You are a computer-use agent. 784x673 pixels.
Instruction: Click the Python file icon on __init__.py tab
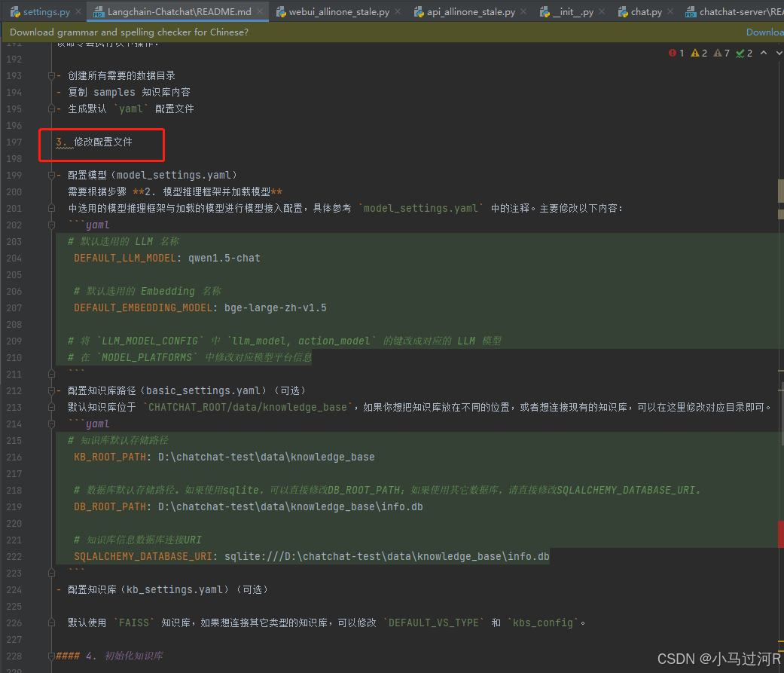(545, 11)
